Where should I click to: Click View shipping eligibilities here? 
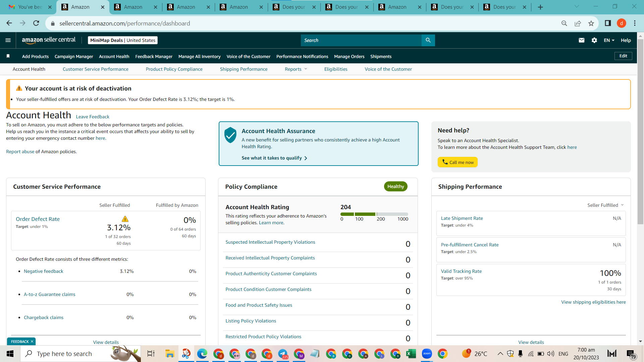point(594,302)
